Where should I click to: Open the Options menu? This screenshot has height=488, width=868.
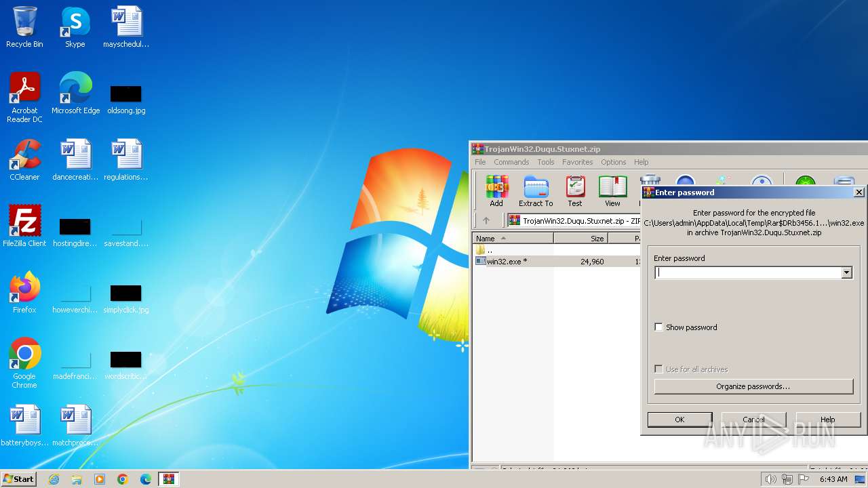click(x=614, y=162)
